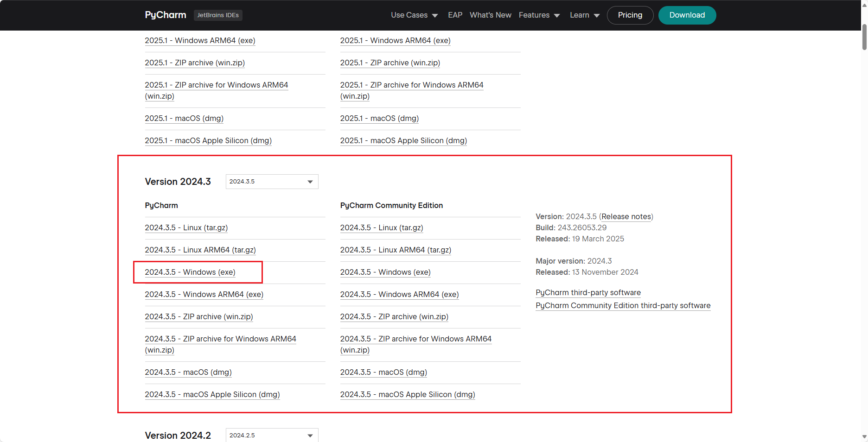Viewport: 868px width, 442px height.
Task: Download Community Edition 2024.3.5 ZIP archive win.zip
Action: [x=394, y=316]
